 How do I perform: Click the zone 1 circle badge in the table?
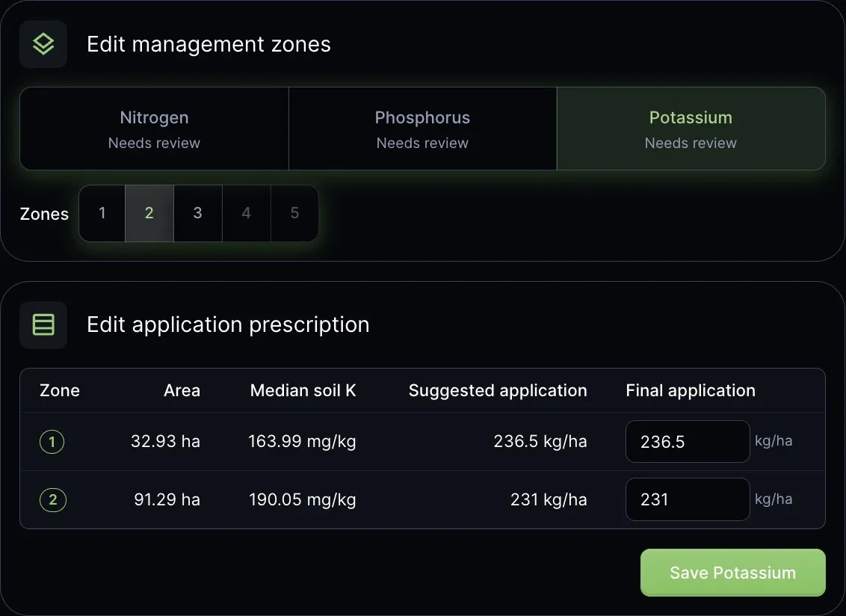tap(52, 442)
